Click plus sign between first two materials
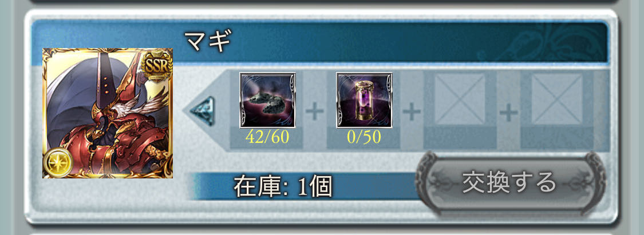 click(x=315, y=111)
